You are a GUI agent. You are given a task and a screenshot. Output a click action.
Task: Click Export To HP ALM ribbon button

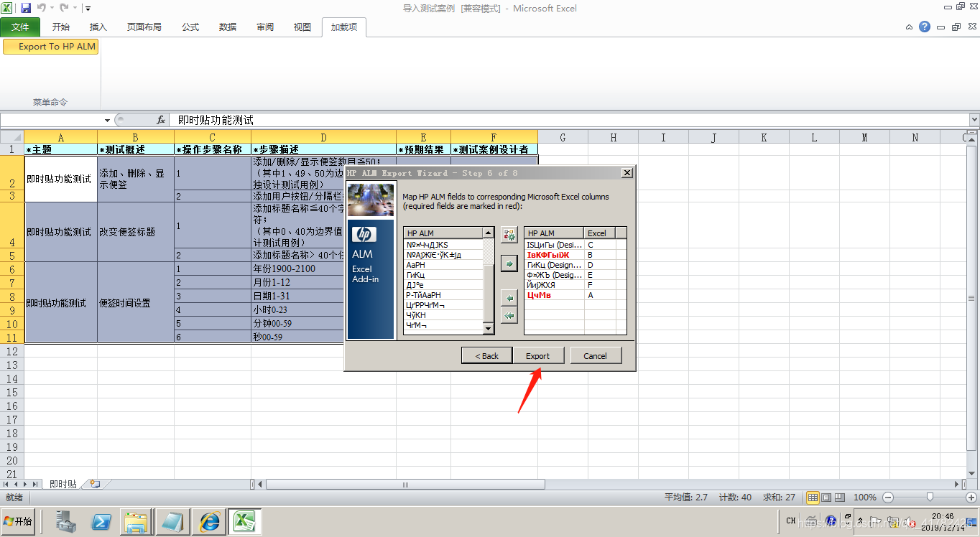coord(51,46)
